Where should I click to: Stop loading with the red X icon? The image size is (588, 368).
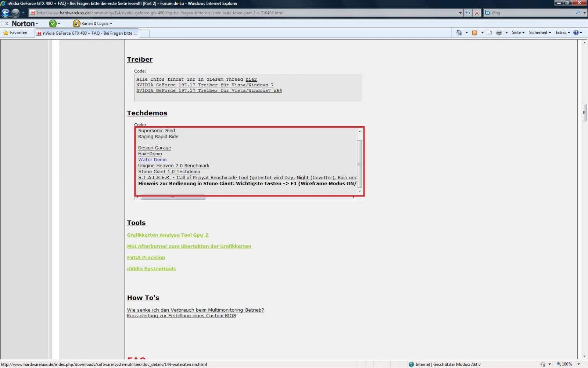(477, 13)
